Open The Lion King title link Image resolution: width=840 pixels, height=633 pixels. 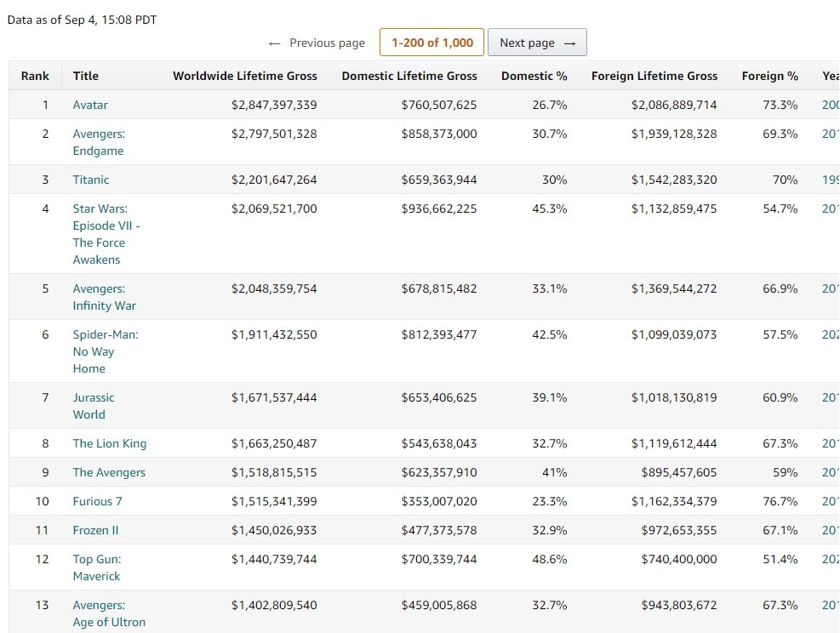tap(109, 443)
